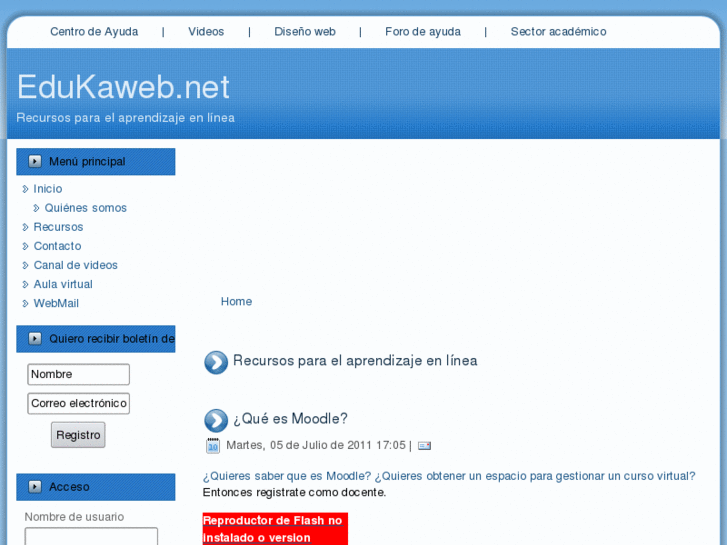Click the email icon beside article date
Viewport: 727px width, 545px height.
click(424, 446)
